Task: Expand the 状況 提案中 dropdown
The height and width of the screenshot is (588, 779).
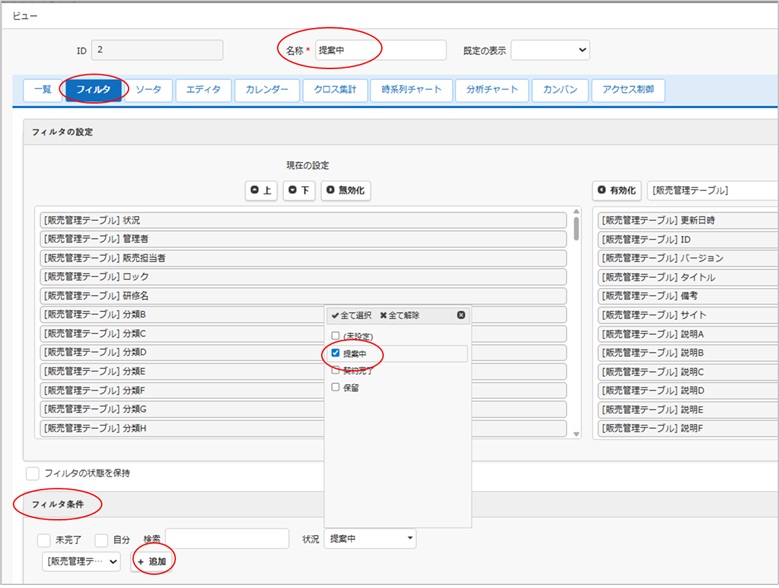Action: click(372, 539)
